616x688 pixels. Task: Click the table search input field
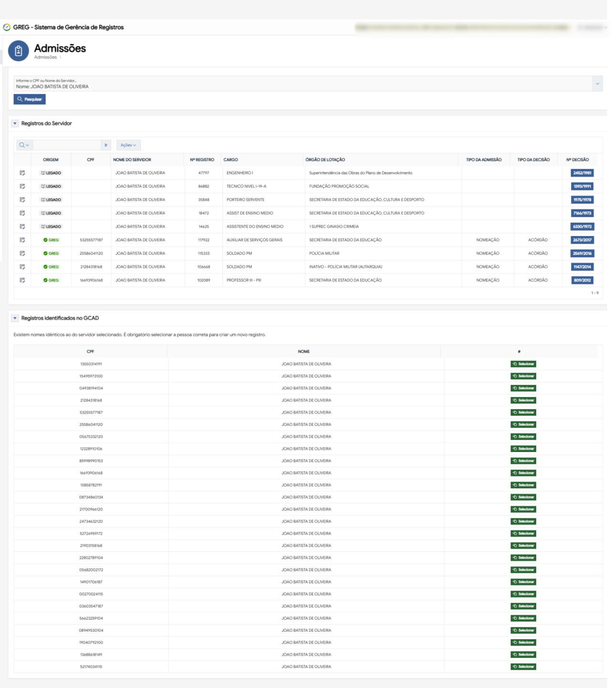click(66, 145)
